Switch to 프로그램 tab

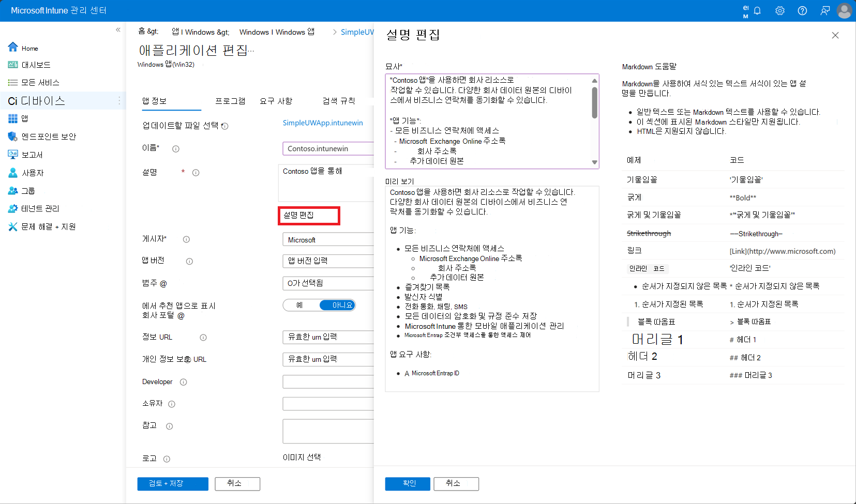[230, 101]
